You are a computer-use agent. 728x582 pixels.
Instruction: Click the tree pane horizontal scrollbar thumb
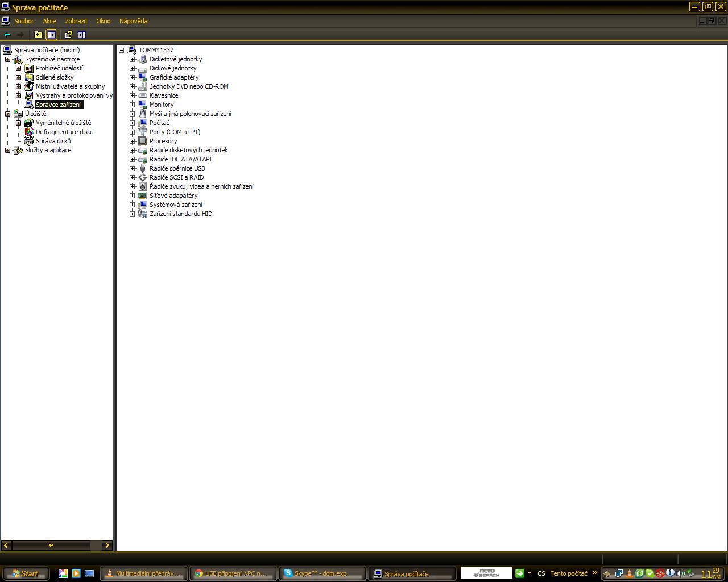click(x=51, y=545)
